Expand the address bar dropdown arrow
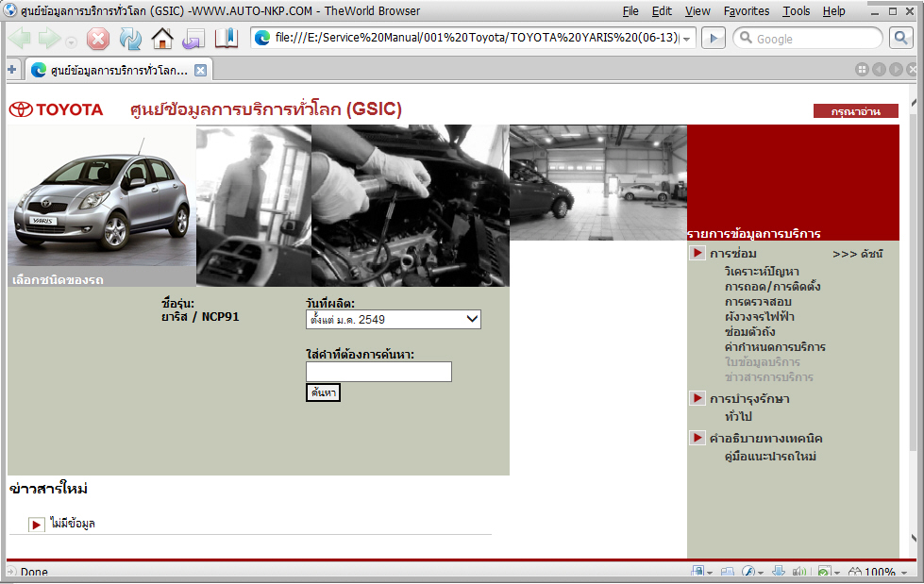The image size is (924, 584). (686, 39)
